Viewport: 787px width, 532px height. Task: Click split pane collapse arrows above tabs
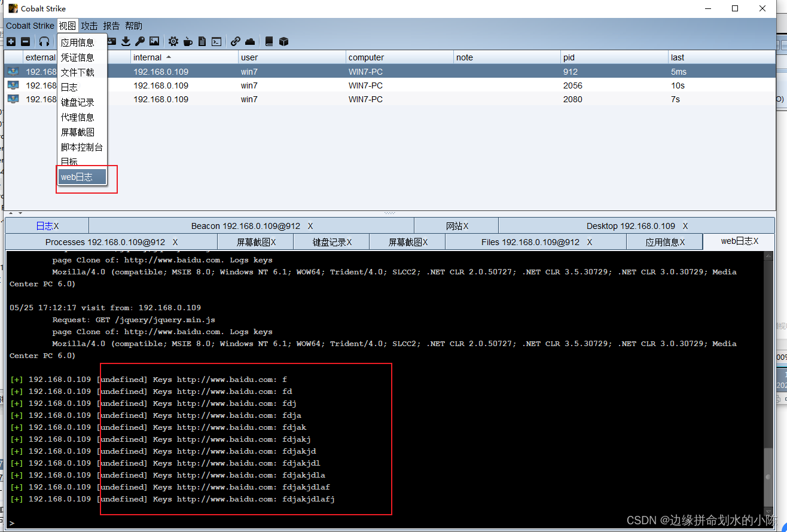coord(15,213)
